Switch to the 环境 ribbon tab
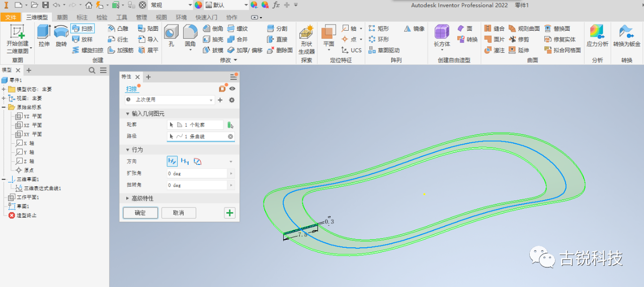The image size is (644, 287). click(181, 17)
